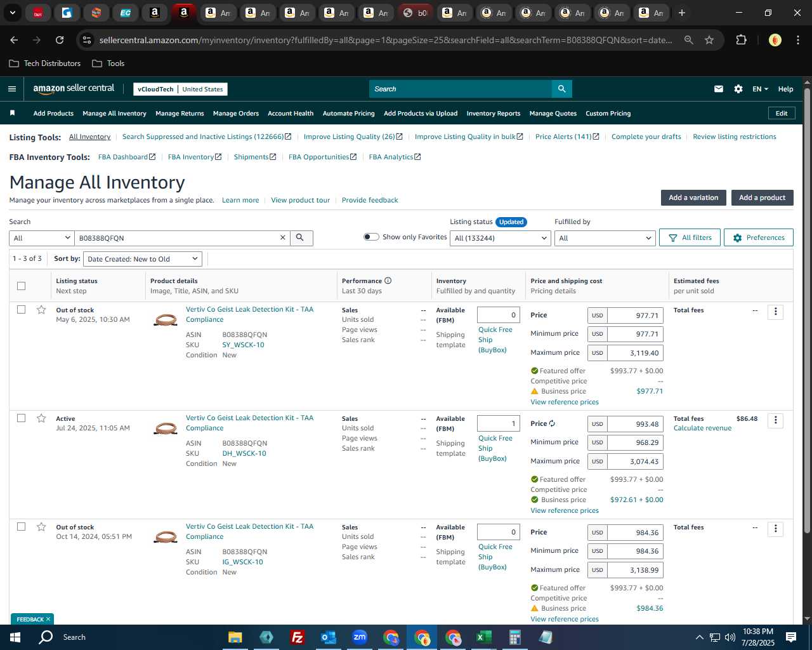Viewport: 812px width, 650px height.
Task: Open SKU link DH_WSCK-10
Action: point(244,453)
